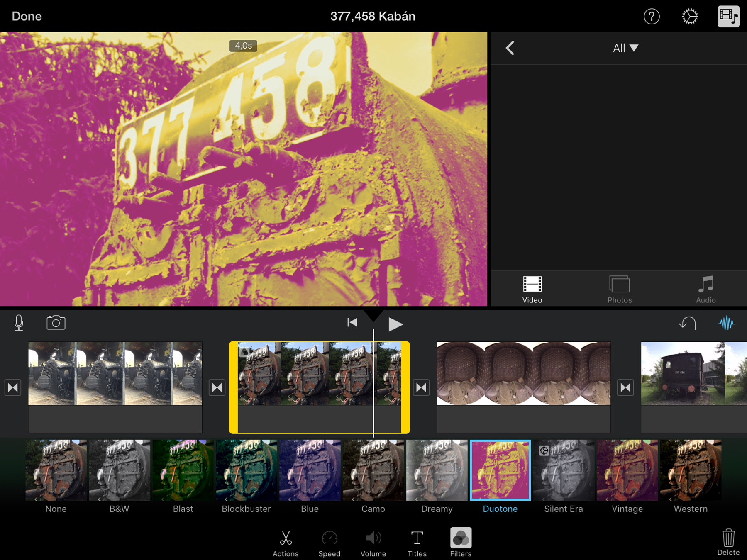The image size is (747, 560).
Task: Switch to Photos media tab
Action: tap(620, 290)
